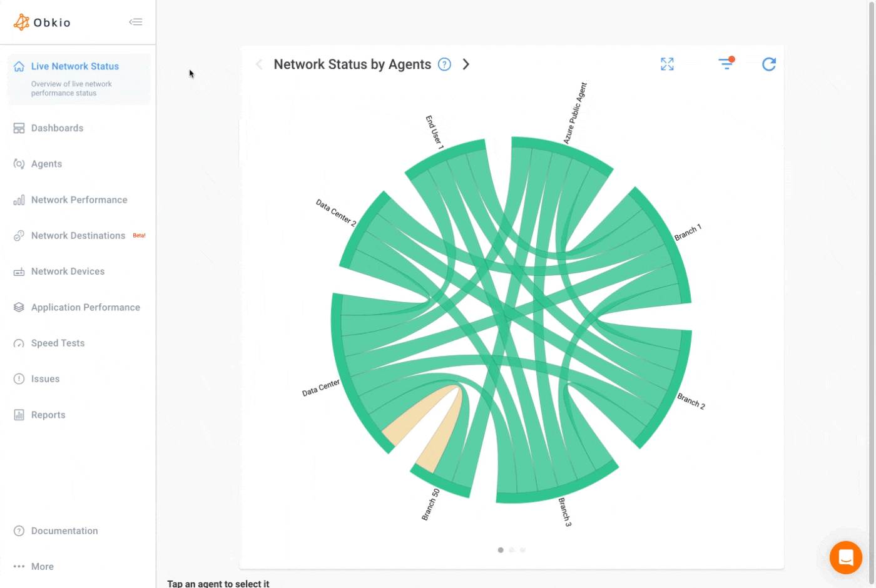Open the Dashboards section
The height and width of the screenshot is (588, 876).
click(57, 128)
